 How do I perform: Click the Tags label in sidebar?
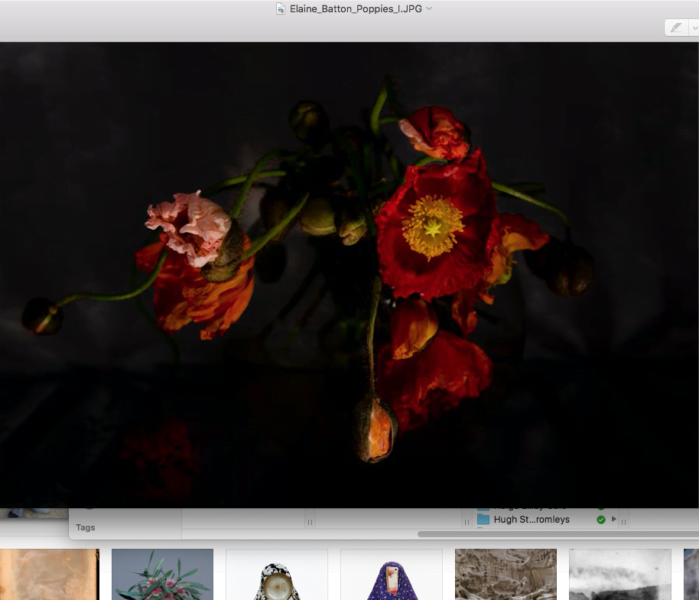pyautogui.click(x=86, y=527)
